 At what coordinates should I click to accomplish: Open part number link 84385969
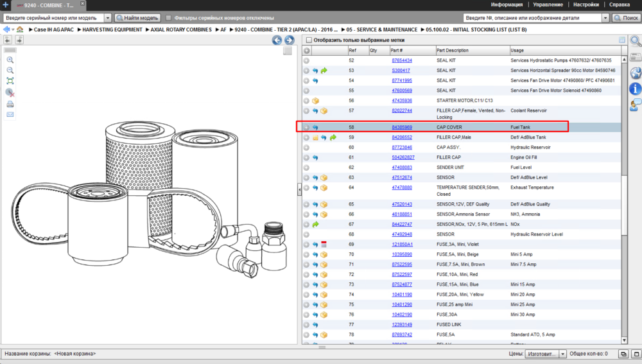pyautogui.click(x=402, y=127)
